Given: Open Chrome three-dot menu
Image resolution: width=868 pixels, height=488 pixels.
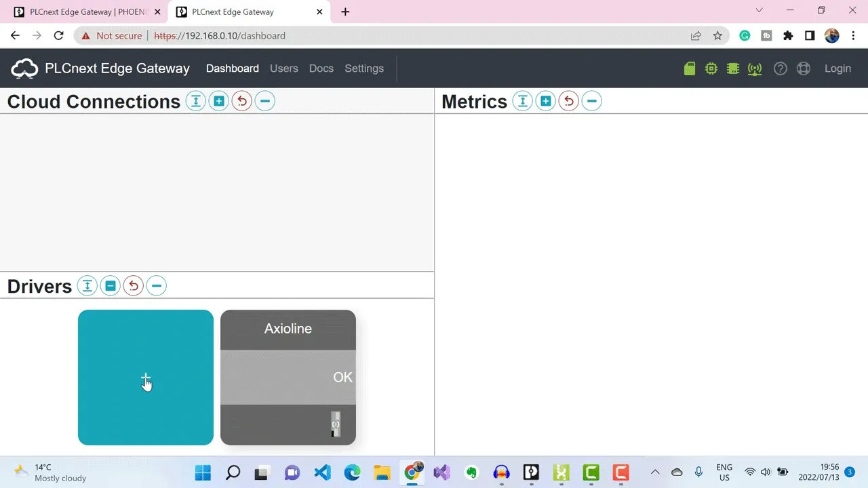Looking at the screenshot, I should (x=852, y=36).
